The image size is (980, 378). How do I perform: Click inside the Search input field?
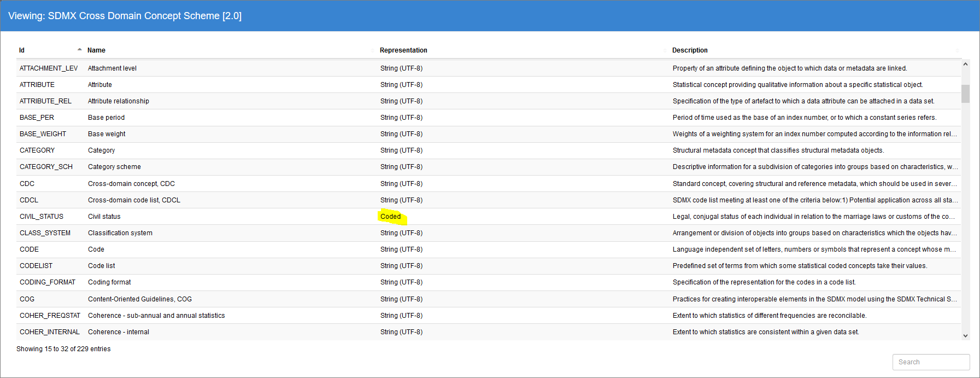pyautogui.click(x=931, y=362)
